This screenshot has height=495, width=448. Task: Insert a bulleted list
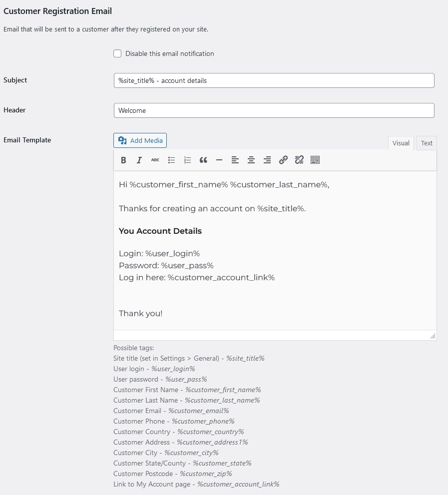point(171,160)
